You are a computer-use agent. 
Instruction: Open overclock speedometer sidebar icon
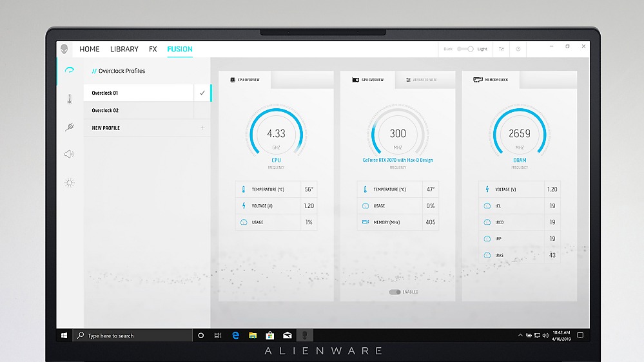(70, 70)
